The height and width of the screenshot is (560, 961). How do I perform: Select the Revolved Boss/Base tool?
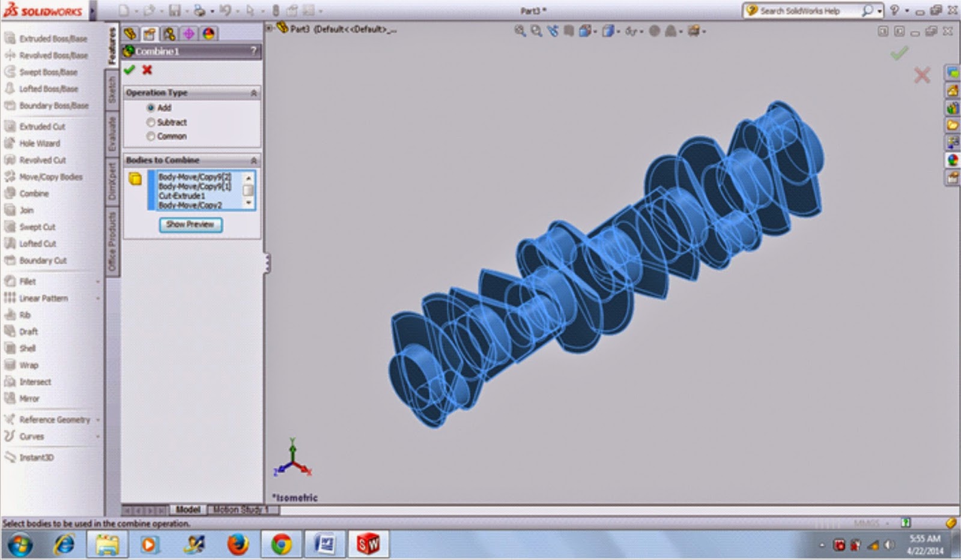coord(46,55)
